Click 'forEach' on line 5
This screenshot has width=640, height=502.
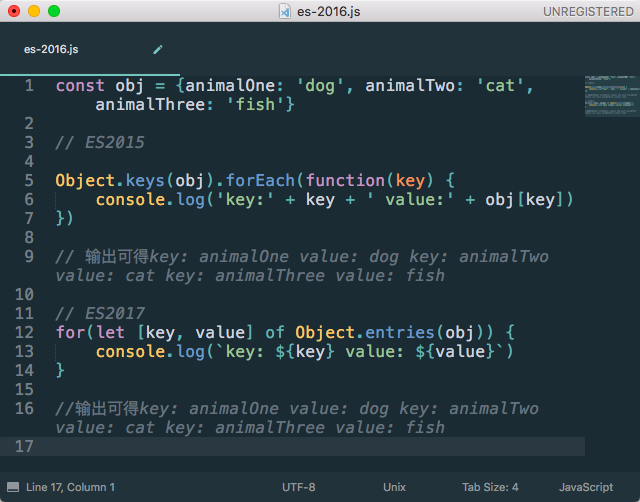coord(260,180)
